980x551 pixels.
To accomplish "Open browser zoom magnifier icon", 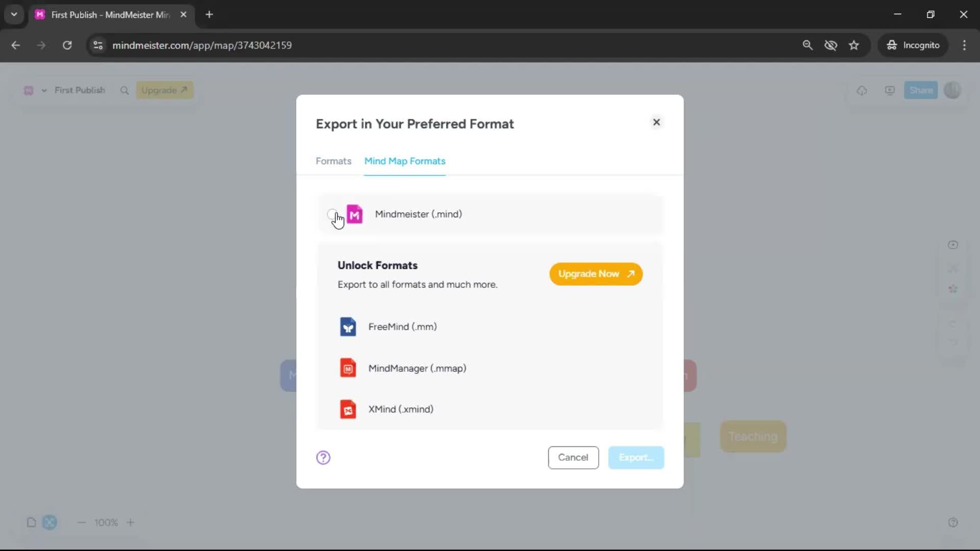I will pyautogui.click(x=807, y=45).
